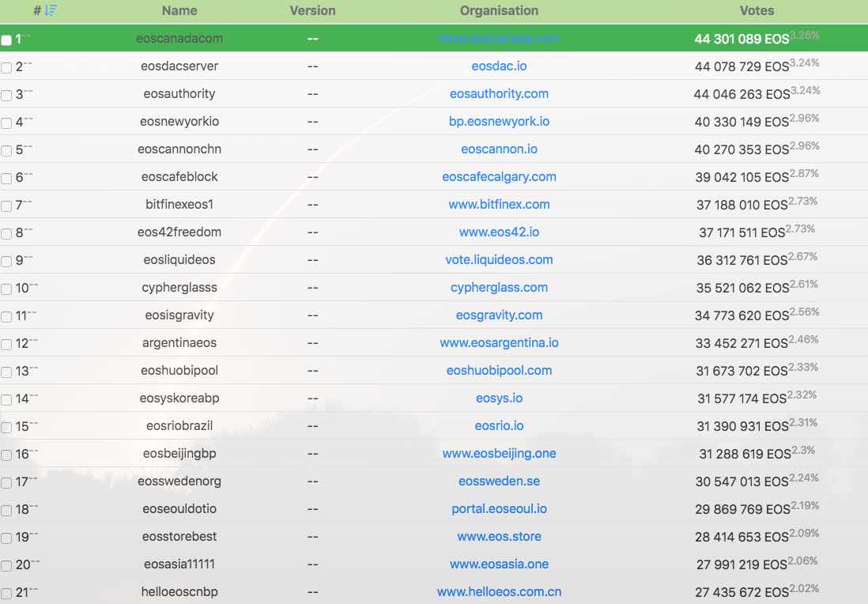
Task: Tick the checkbox for eosliquideos
Action: tap(6, 262)
